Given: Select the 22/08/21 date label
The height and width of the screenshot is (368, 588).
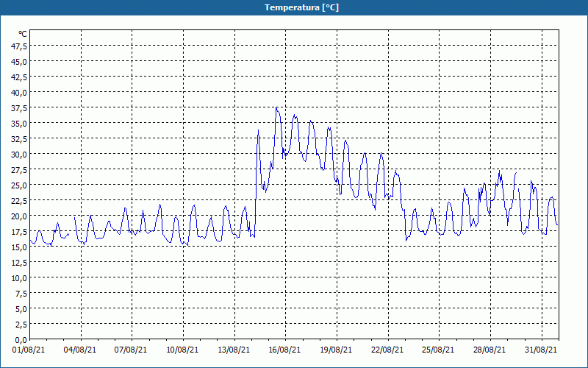Looking at the screenshot, I should [x=387, y=350].
